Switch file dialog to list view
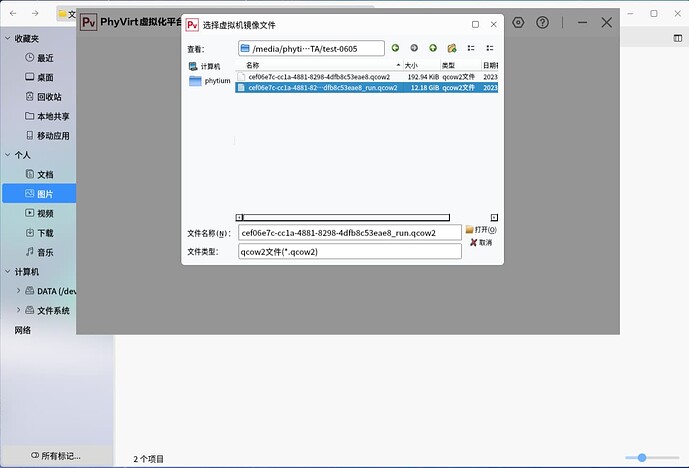Image resolution: width=689 pixels, height=468 pixels. (471, 48)
